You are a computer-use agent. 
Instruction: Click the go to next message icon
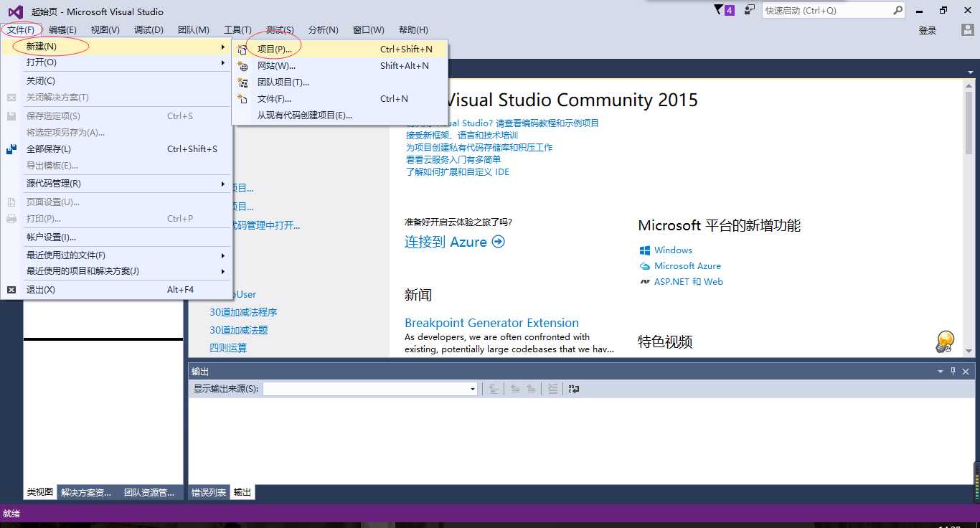click(x=531, y=389)
